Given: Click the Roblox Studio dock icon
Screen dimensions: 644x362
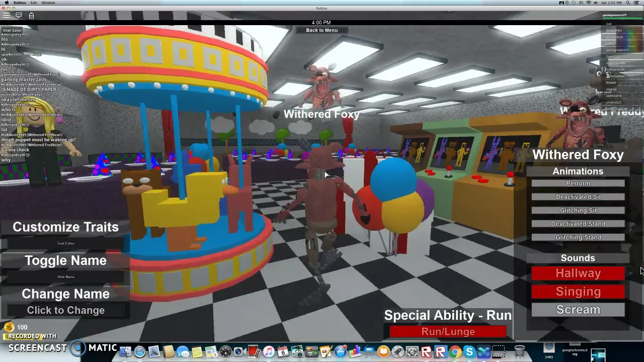Looking at the screenshot, I should 441,352.
